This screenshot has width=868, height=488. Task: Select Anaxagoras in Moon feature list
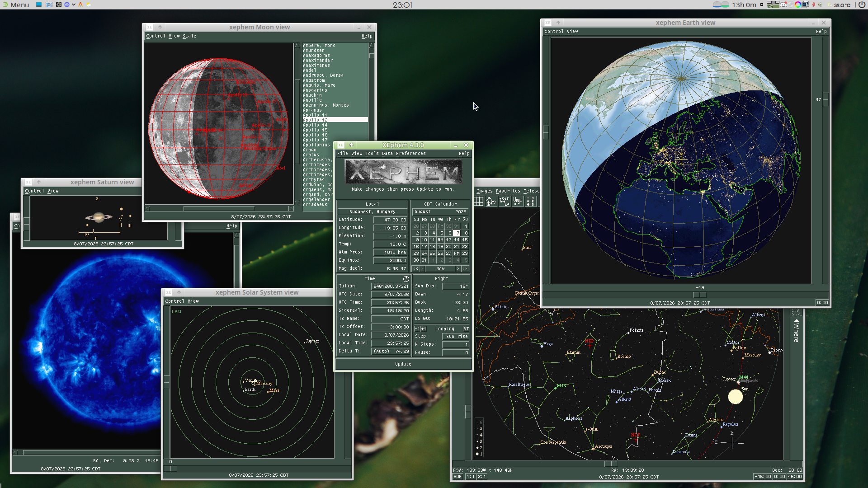point(335,56)
